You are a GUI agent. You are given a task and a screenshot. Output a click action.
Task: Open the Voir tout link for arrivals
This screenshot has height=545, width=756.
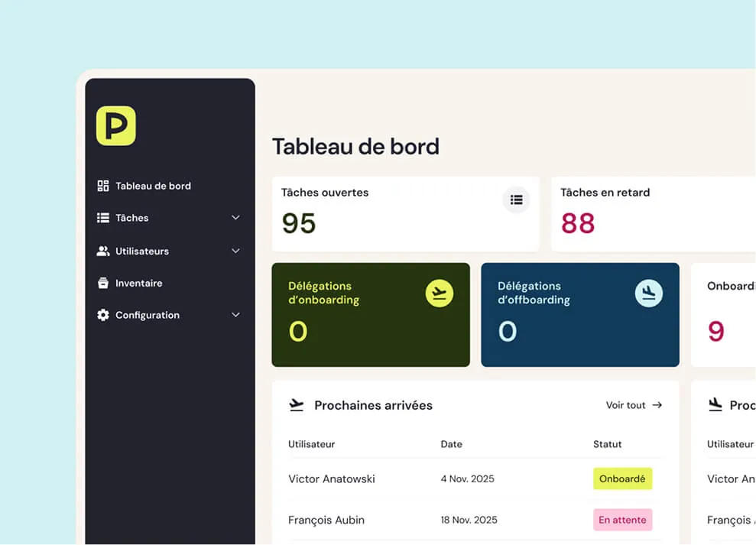point(632,405)
